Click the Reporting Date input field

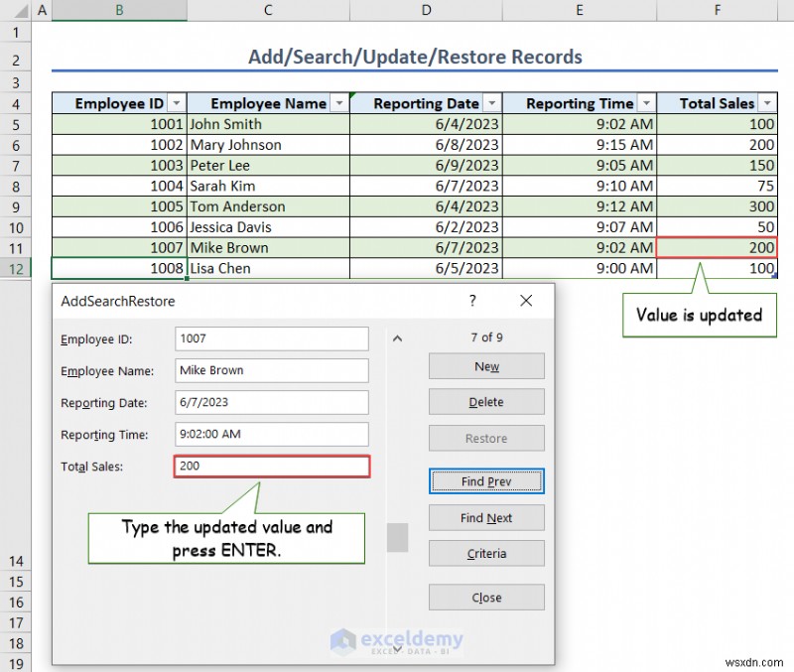point(272,403)
